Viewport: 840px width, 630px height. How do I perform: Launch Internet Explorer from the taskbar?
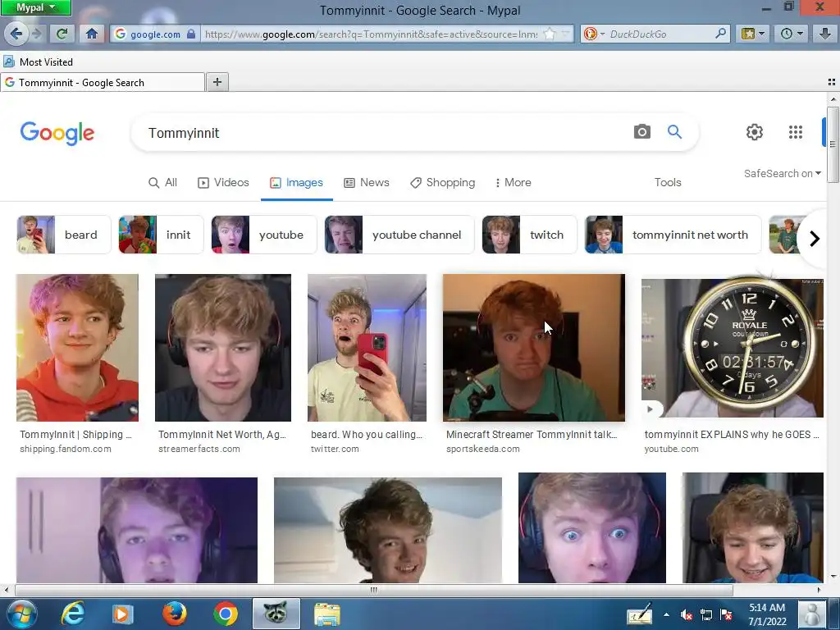click(72, 614)
